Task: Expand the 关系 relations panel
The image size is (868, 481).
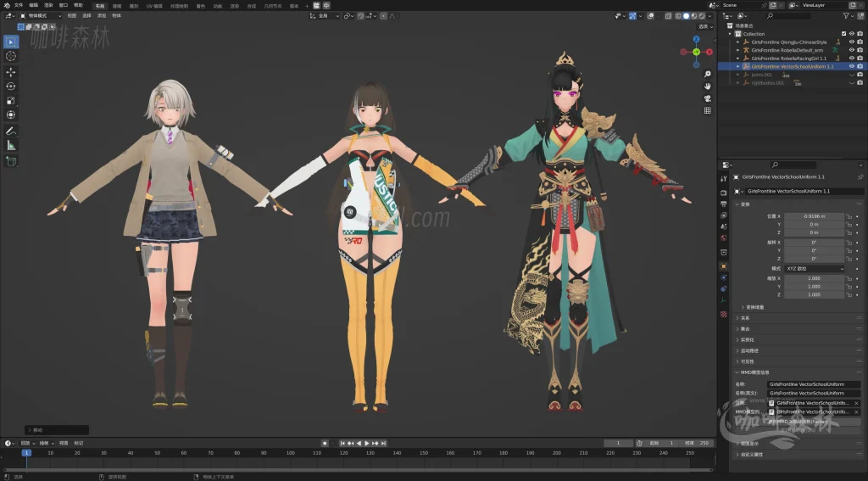Action: pyautogui.click(x=744, y=318)
